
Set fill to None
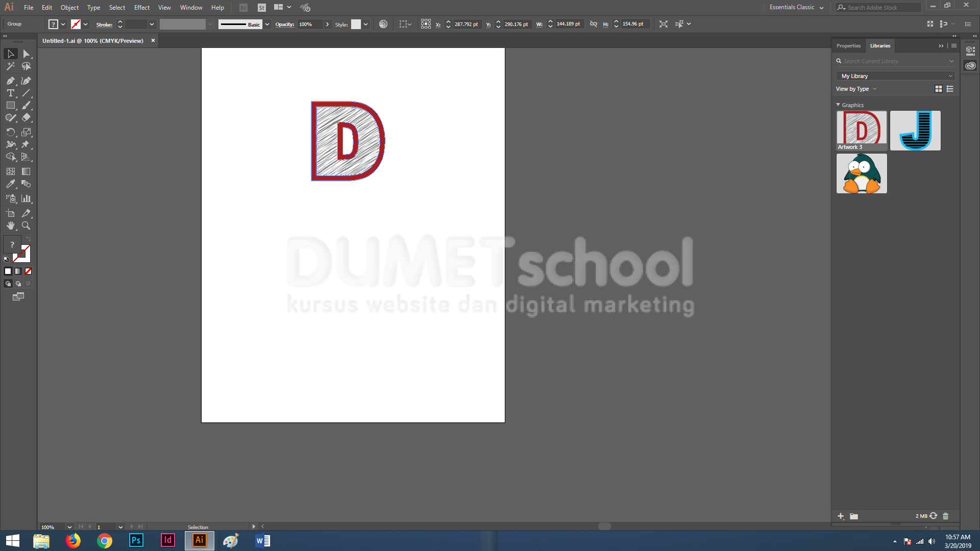29,271
